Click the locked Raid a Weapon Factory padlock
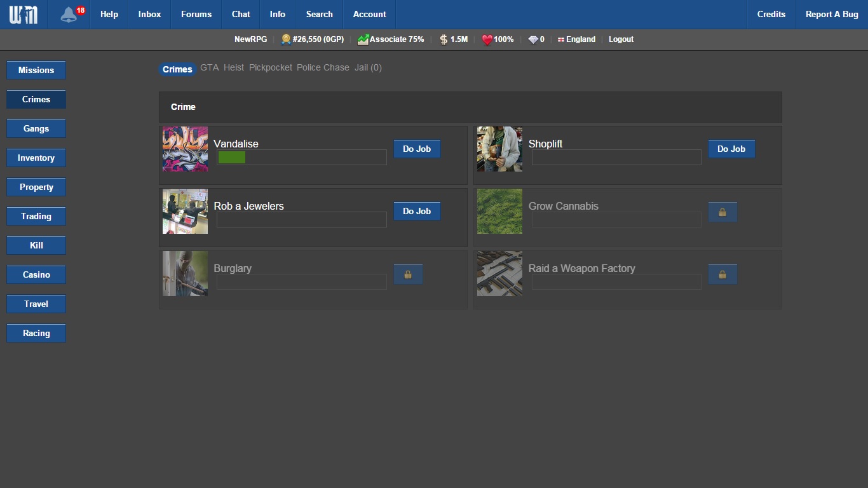 click(722, 274)
